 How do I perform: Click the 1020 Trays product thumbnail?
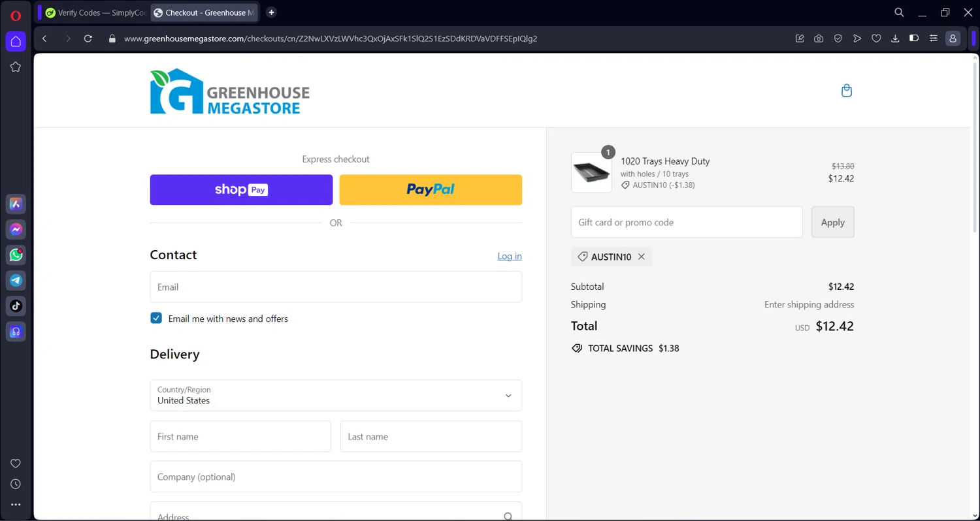tap(591, 172)
